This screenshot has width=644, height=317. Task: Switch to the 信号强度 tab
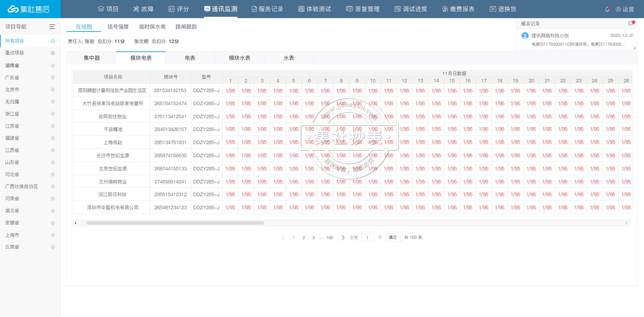tap(118, 27)
